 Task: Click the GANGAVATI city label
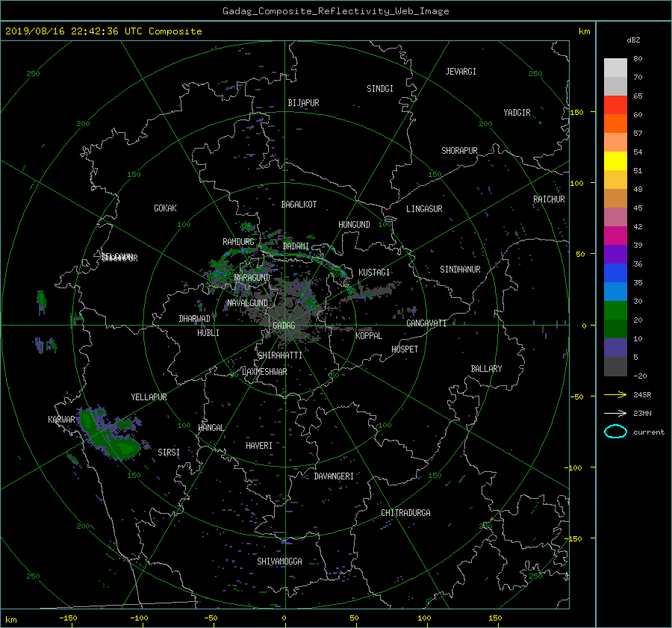[426, 323]
